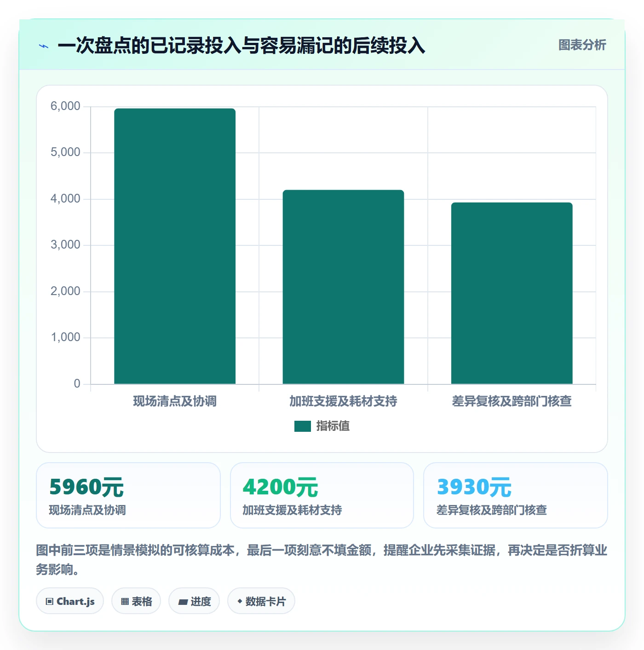Click the x-axis label 差异复核及跨部门核查
Screen dimensions: 644x650
[512, 401]
